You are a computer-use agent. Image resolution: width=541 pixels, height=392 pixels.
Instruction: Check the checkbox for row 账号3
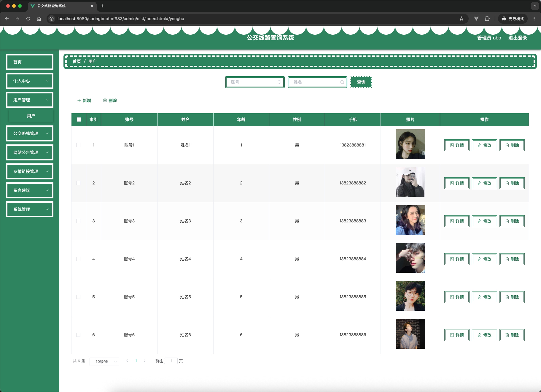pos(78,221)
